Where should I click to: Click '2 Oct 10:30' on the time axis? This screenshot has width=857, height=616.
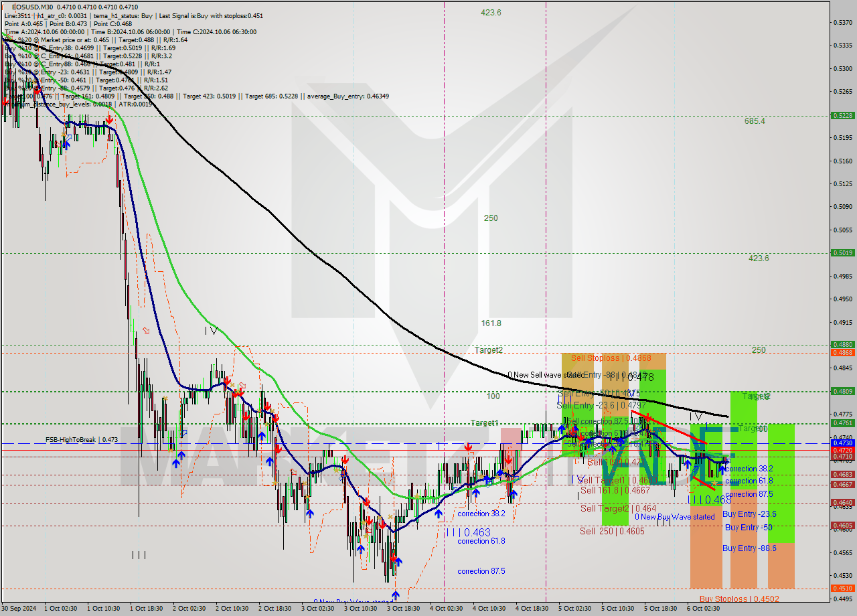pyautogui.click(x=232, y=609)
